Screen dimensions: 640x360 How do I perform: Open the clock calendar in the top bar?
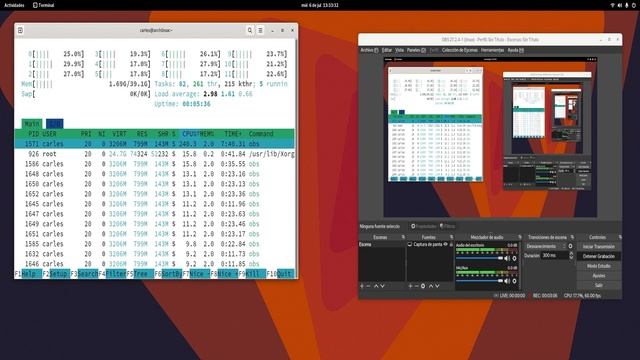click(x=320, y=5)
